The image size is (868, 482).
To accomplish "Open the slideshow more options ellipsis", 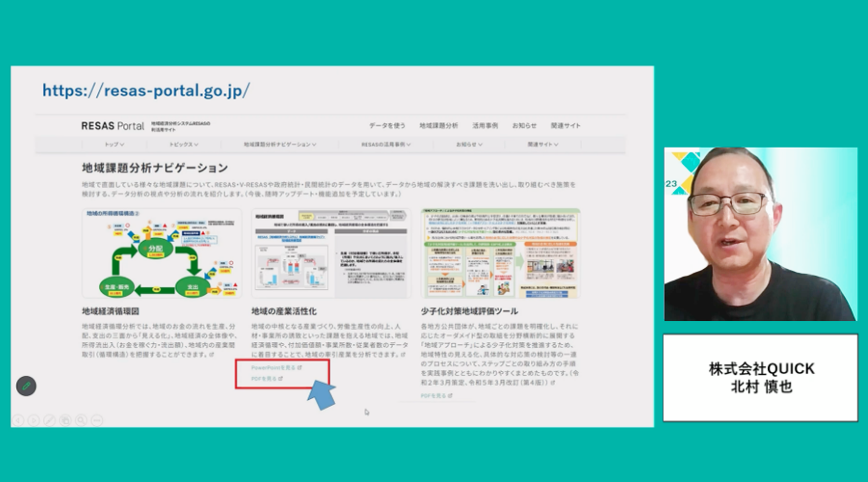I will pos(96,420).
